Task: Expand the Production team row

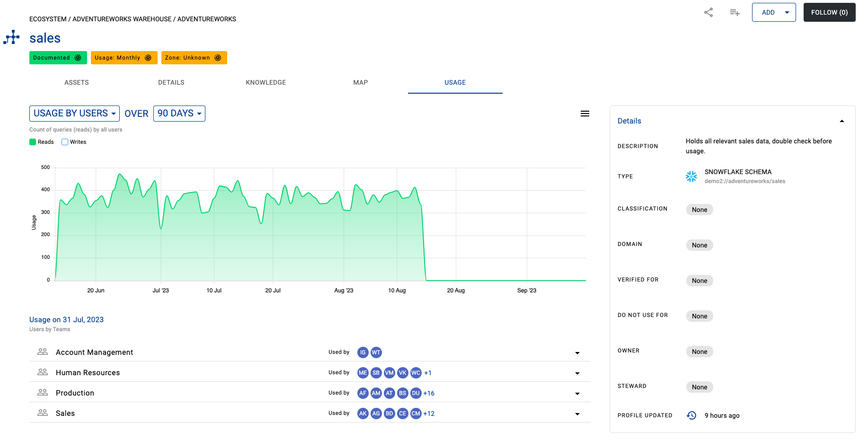Action: coord(577,394)
